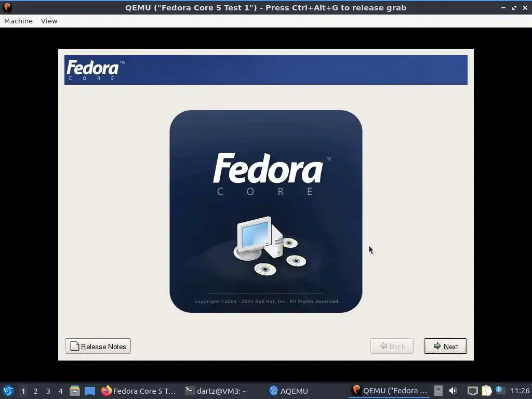Viewport: 532px width, 399px height.
Task: Switch to dartz@VM3 terminal window
Action: click(216, 391)
